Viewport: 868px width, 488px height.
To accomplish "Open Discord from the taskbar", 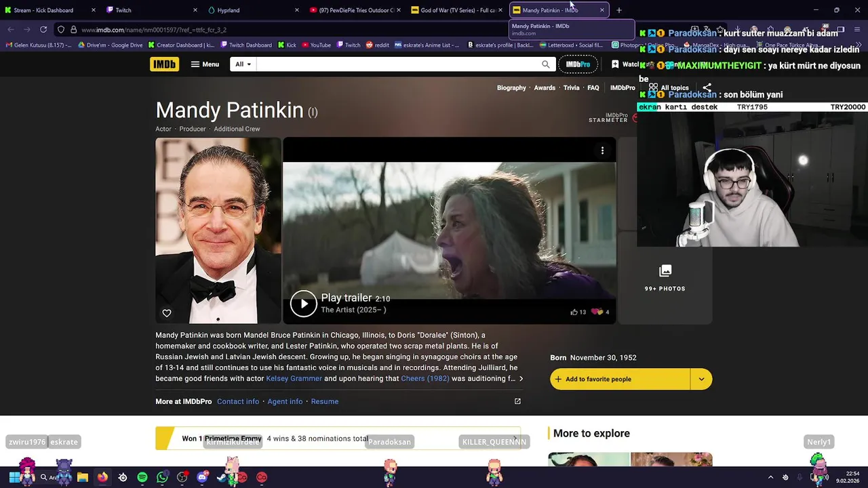I will pyautogui.click(x=202, y=477).
